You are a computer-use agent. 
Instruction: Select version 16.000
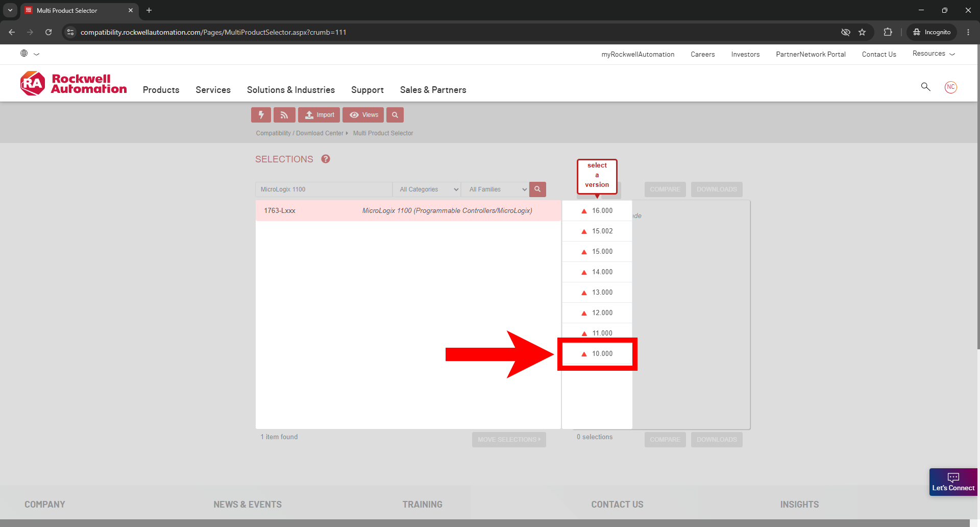[597, 211]
